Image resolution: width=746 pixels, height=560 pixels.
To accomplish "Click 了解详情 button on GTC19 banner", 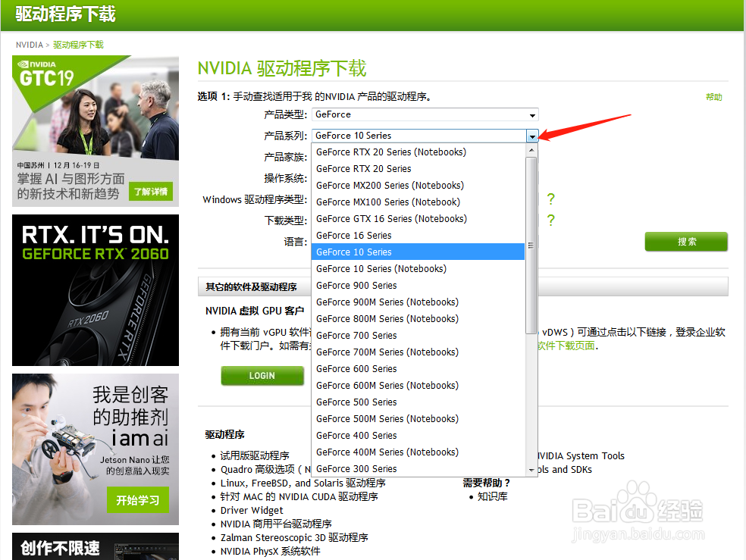I will coord(150,192).
